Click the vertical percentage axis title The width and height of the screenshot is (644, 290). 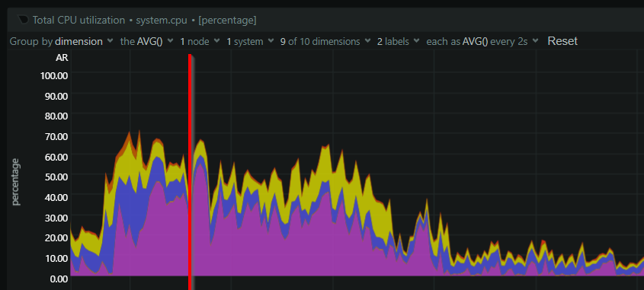click(x=16, y=182)
